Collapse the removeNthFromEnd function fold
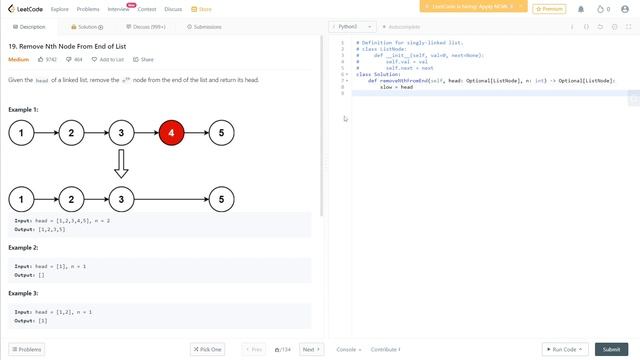 pos(347,81)
